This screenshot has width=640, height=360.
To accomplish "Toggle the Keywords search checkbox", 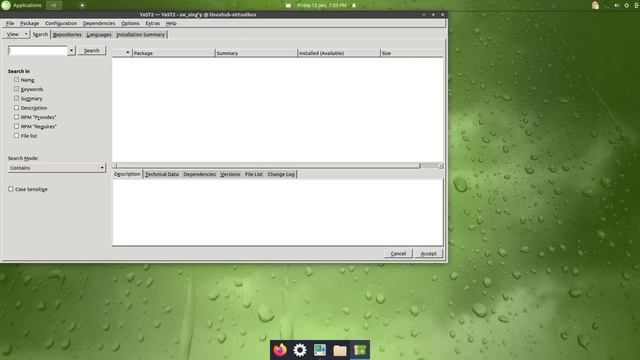I will [16, 89].
